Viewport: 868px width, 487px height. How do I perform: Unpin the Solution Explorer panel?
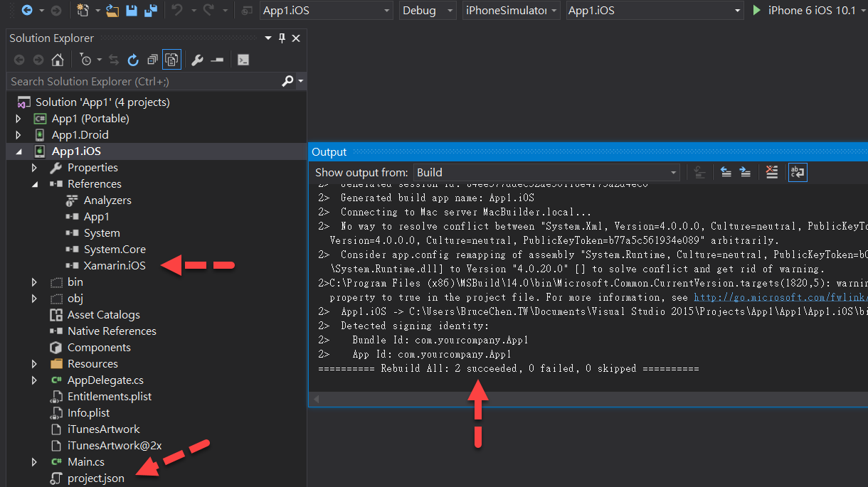282,38
